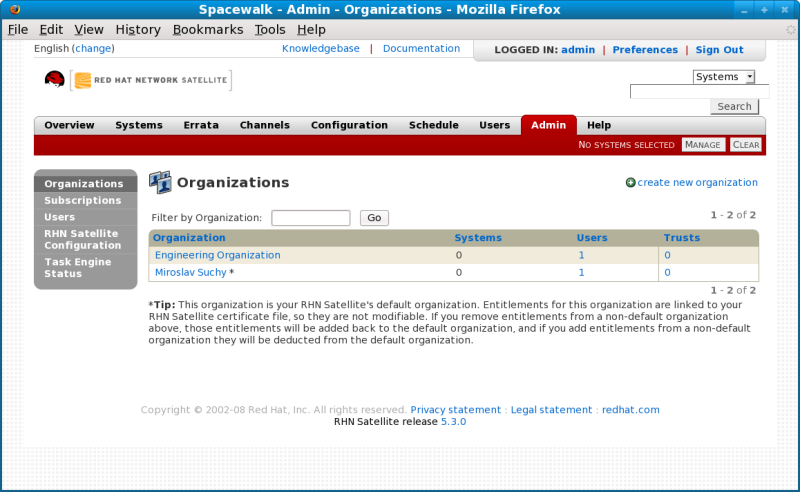
Task: Click the Red Hat Network Satellite logo
Action: pyautogui.click(x=138, y=80)
